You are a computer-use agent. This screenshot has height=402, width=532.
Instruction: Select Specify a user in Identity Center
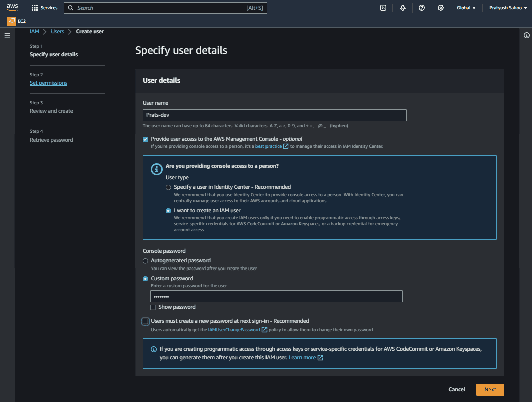(x=169, y=187)
